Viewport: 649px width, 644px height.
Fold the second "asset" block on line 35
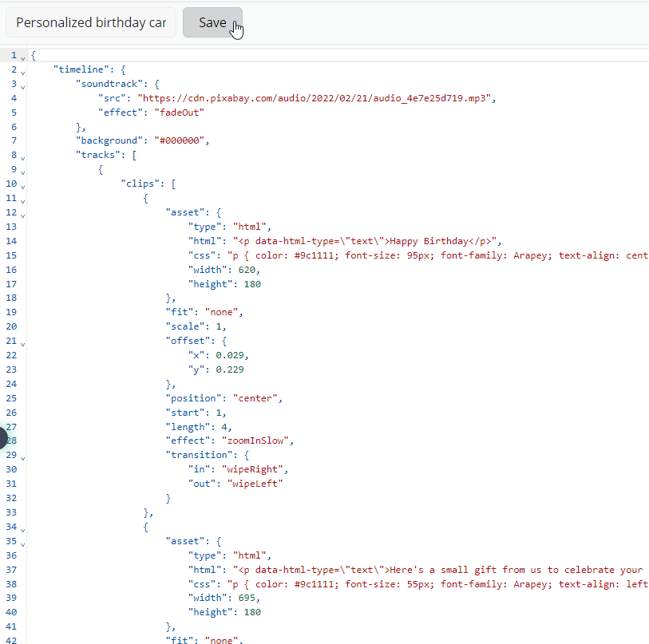click(23, 544)
